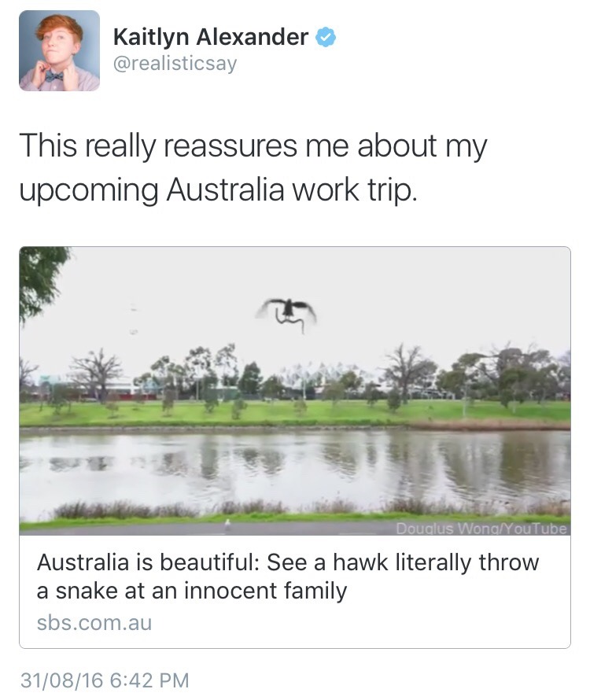590x700 pixels.
Task: Click the blue verified badge
Action: tap(324, 36)
